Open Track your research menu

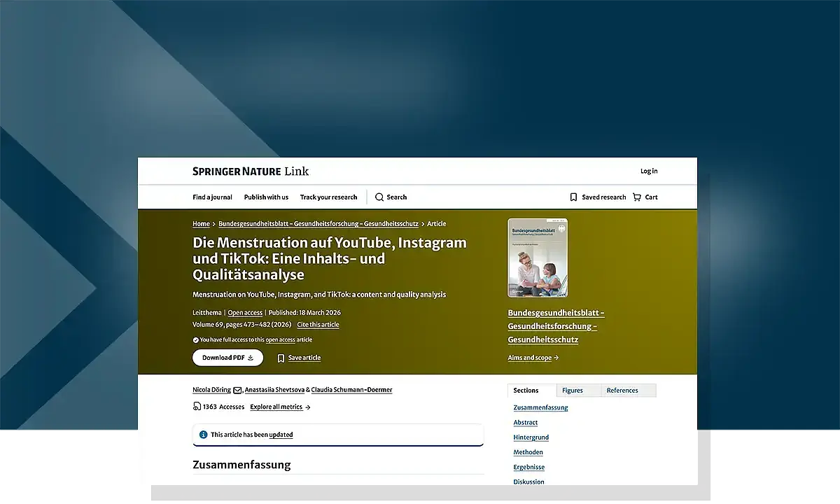coord(328,197)
